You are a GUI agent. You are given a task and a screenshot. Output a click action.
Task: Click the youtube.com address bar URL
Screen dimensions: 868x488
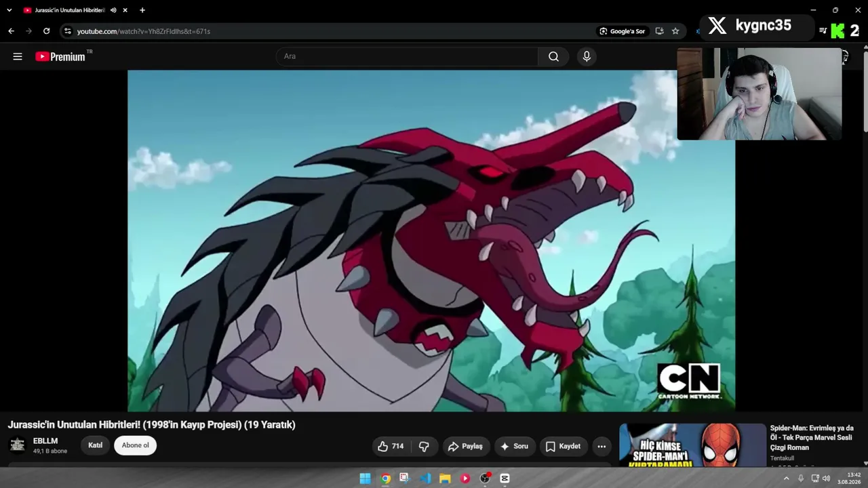click(x=144, y=31)
